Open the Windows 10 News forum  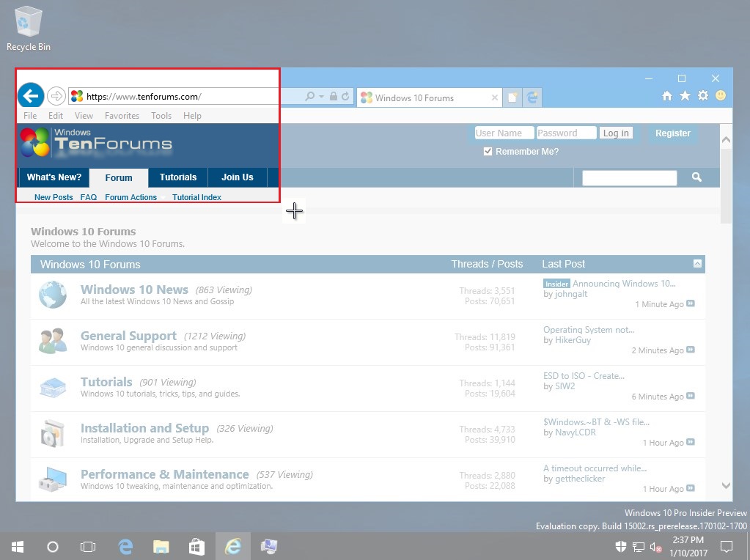134,290
